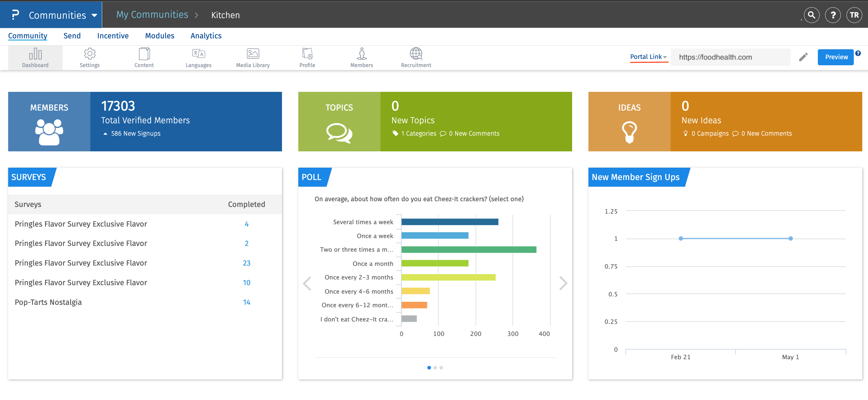868x400 pixels.
Task: Select the second poll pagination dot
Action: (x=435, y=367)
